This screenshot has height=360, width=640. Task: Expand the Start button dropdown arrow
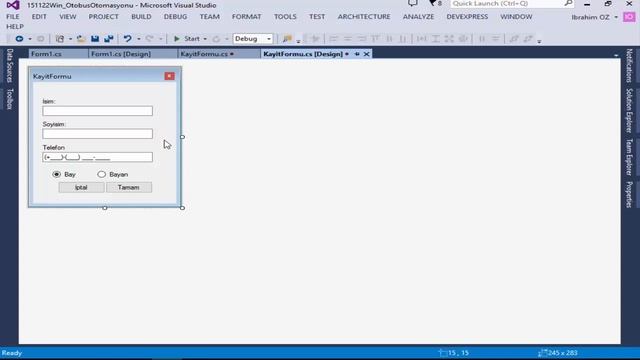205,39
